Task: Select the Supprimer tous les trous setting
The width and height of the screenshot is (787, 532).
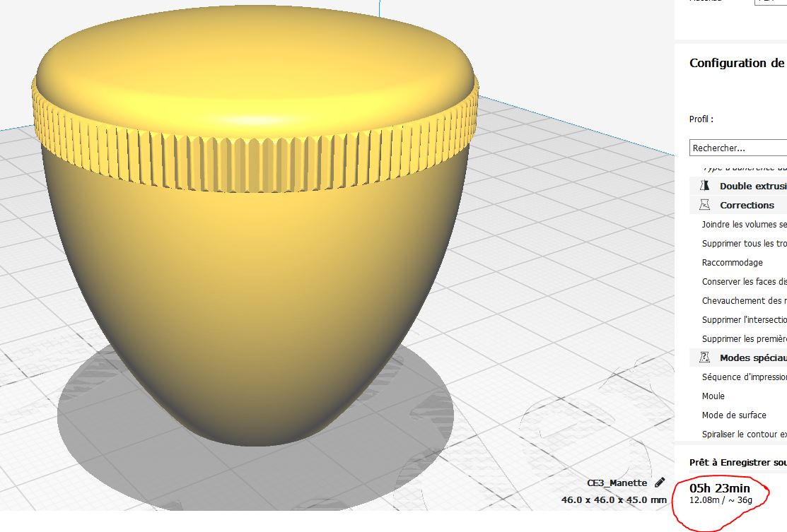Action: point(744,244)
